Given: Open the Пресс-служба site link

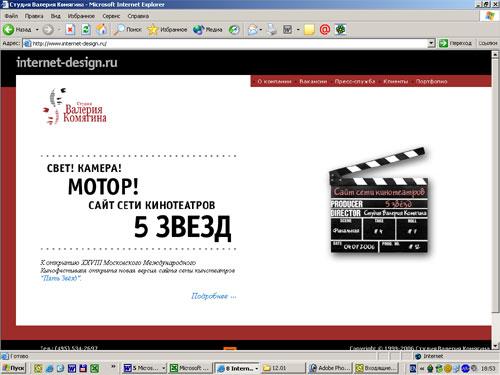Looking at the screenshot, I should 355,81.
